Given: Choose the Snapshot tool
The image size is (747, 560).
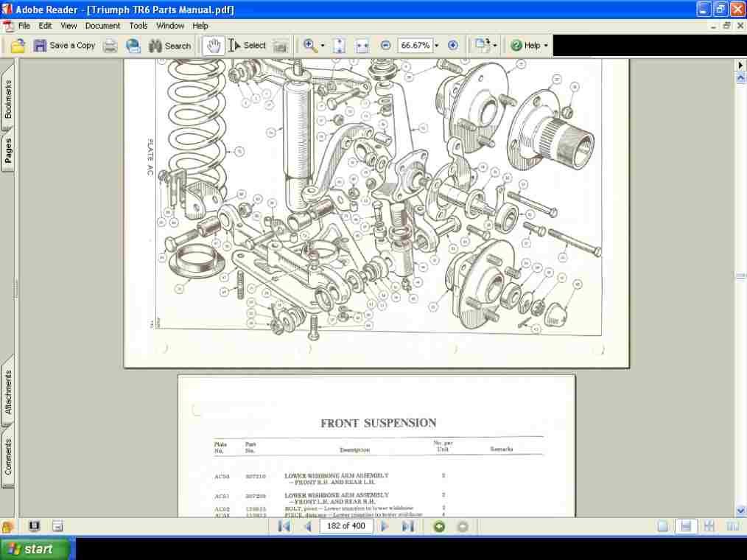Looking at the screenshot, I should tap(280, 45).
